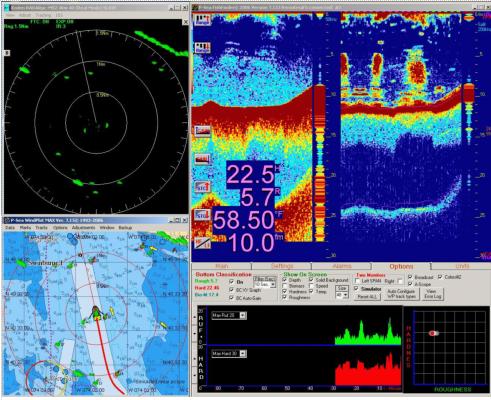The width and height of the screenshot is (491, 400).
Task: Click the STC down-arrow icon beside 58.50
Action: pyautogui.click(x=203, y=215)
